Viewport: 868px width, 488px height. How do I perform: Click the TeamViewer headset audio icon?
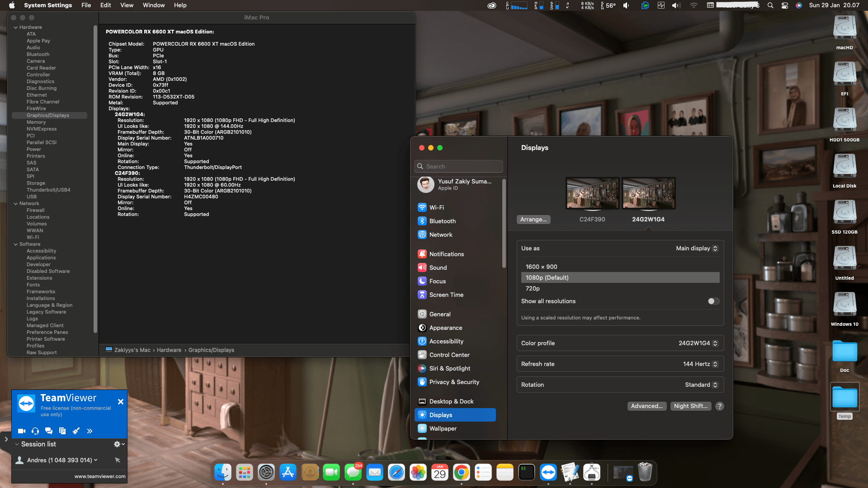tap(35, 431)
